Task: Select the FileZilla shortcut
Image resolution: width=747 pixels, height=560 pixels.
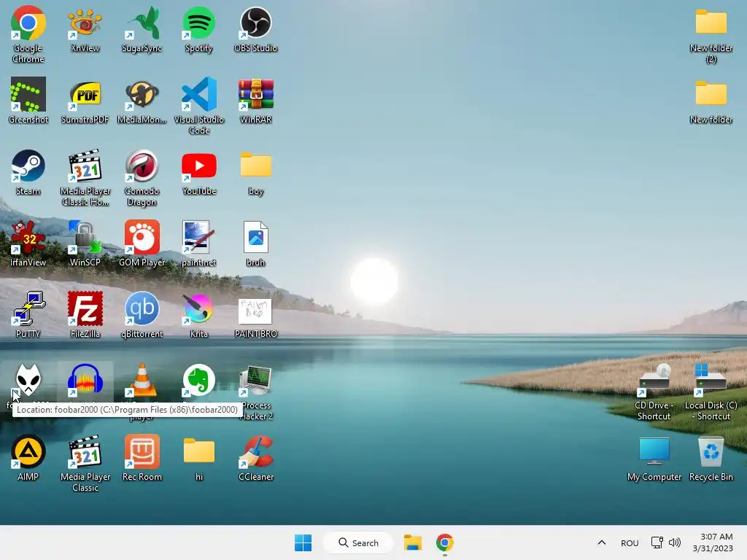Action: (x=85, y=308)
